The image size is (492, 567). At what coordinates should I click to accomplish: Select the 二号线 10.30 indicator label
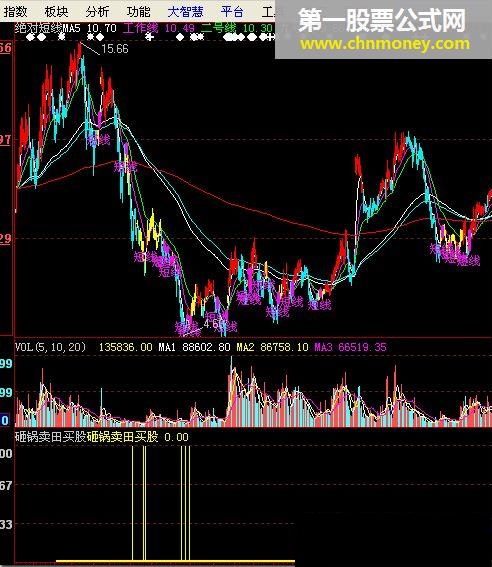237,28
